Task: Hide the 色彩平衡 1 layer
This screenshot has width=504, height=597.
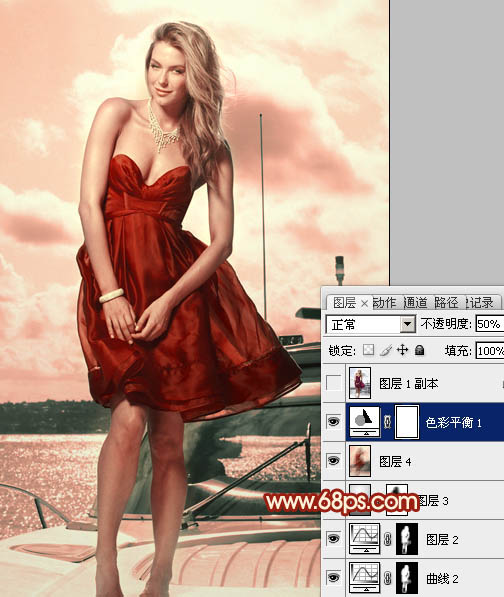Action: pos(333,422)
